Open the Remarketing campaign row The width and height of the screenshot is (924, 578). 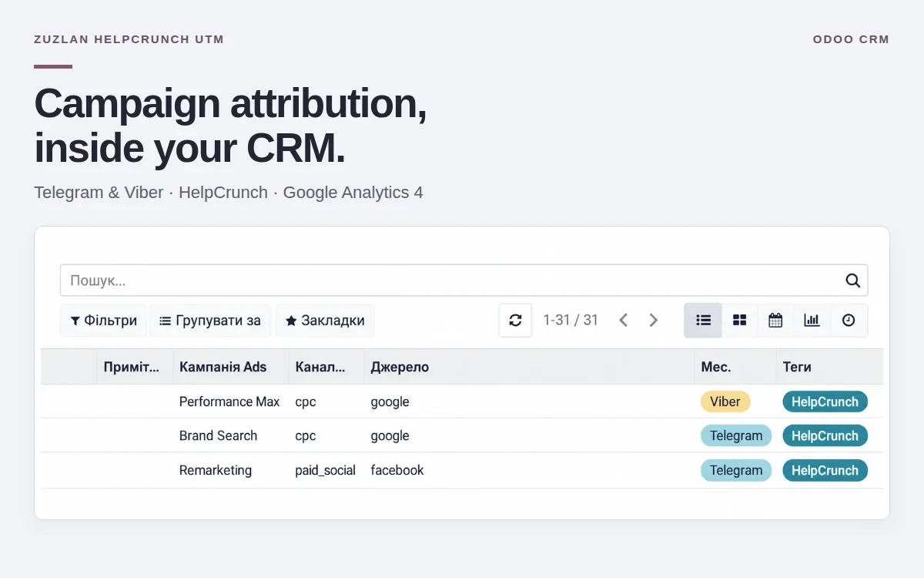pos(462,470)
